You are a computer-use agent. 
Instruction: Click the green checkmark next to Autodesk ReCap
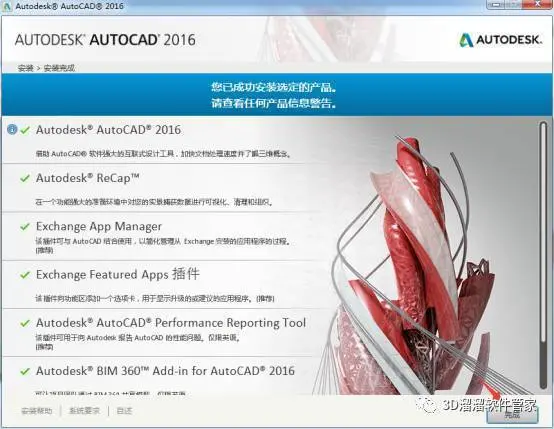[x=25, y=178]
